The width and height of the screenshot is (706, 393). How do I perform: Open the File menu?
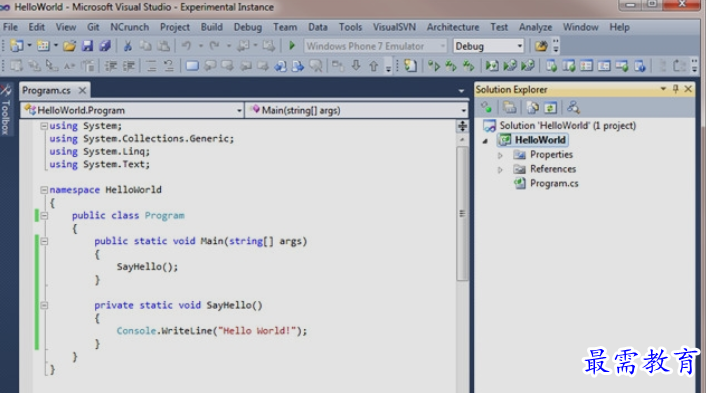[x=10, y=27]
